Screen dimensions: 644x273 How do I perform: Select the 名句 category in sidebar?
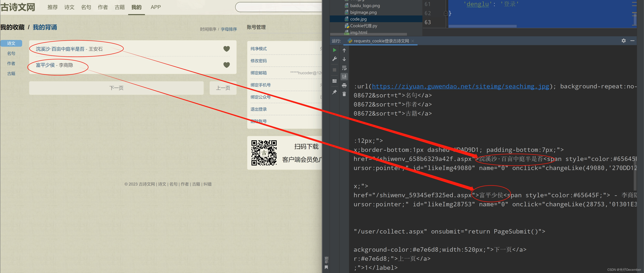(11, 53)
